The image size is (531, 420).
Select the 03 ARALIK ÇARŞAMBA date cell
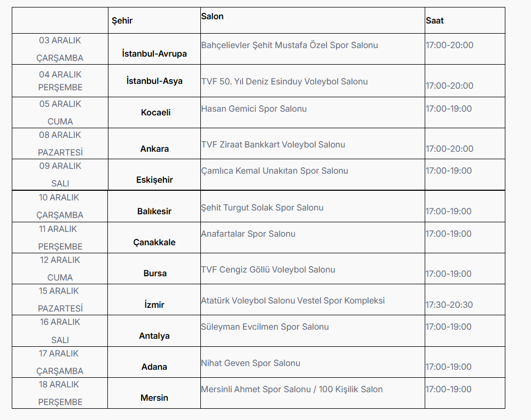(60, 49)
